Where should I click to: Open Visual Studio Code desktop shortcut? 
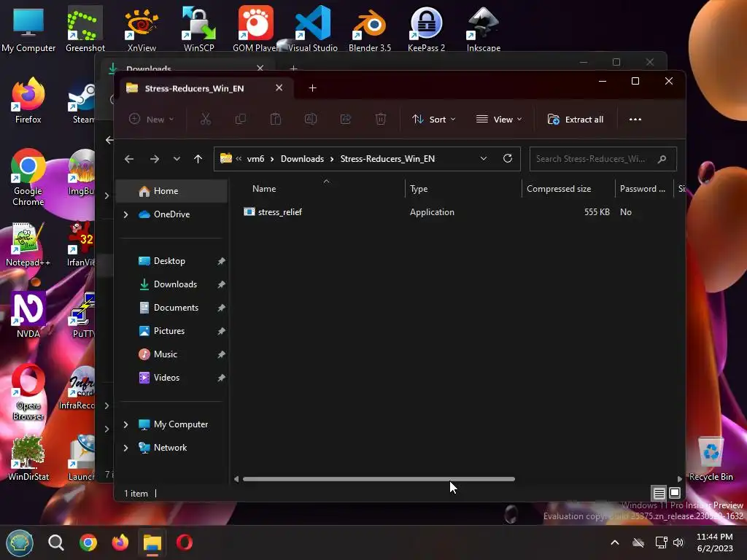pos(312,28)
